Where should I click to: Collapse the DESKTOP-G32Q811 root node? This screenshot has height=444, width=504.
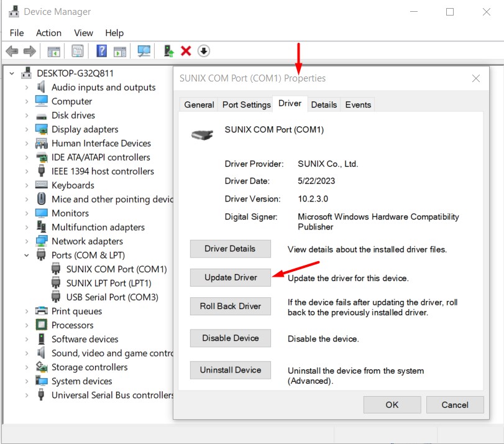coord(12,73)
